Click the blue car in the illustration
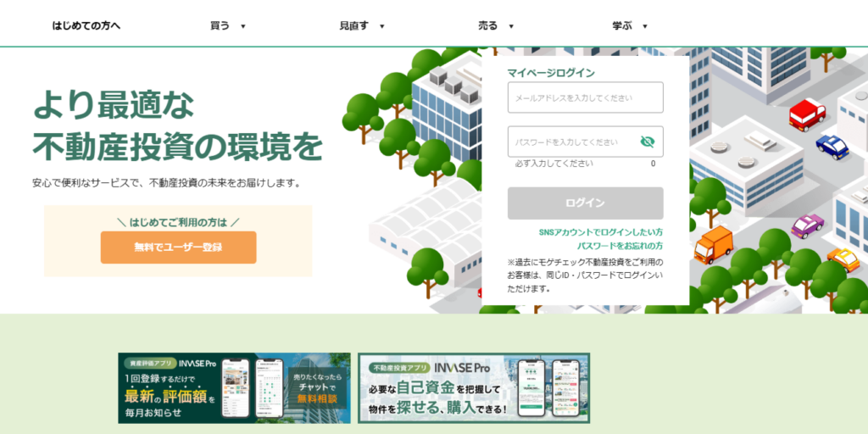 (x=832, y=147)
